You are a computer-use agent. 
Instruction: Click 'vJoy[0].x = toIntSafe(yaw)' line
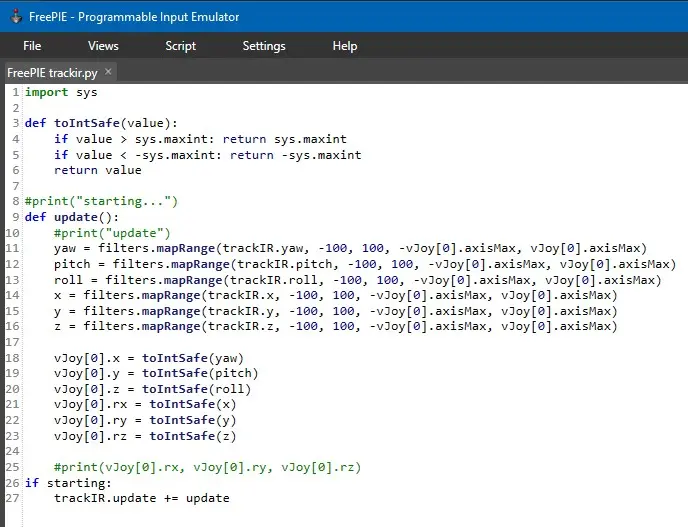[x=149, y=358]
